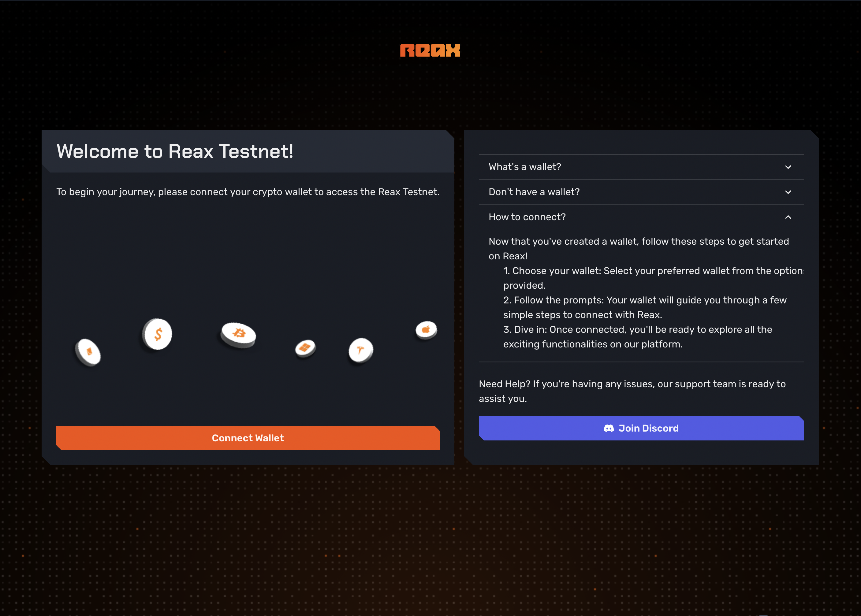
Task: Click the "How to connect?" question label
Action: click(x=527, y=217)
